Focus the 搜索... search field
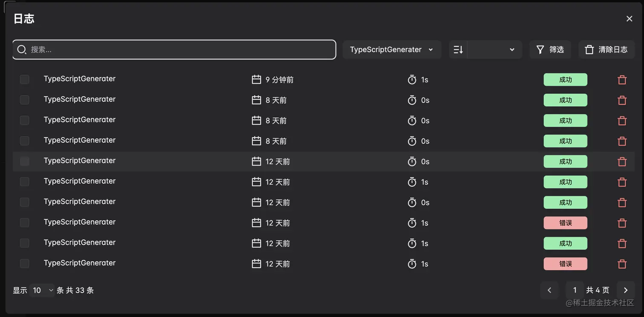This screenshot has height=317, width=644. click(174, 49)
